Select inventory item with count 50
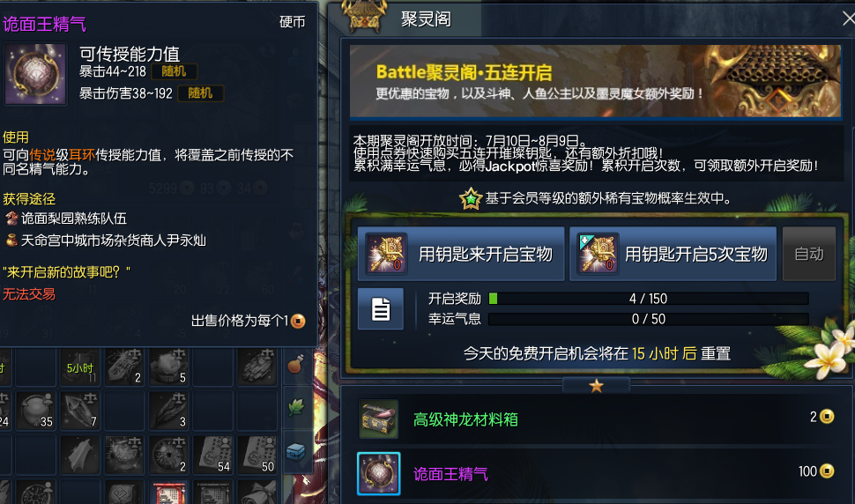This screenshot has height=504, width=855. (257, 454)
